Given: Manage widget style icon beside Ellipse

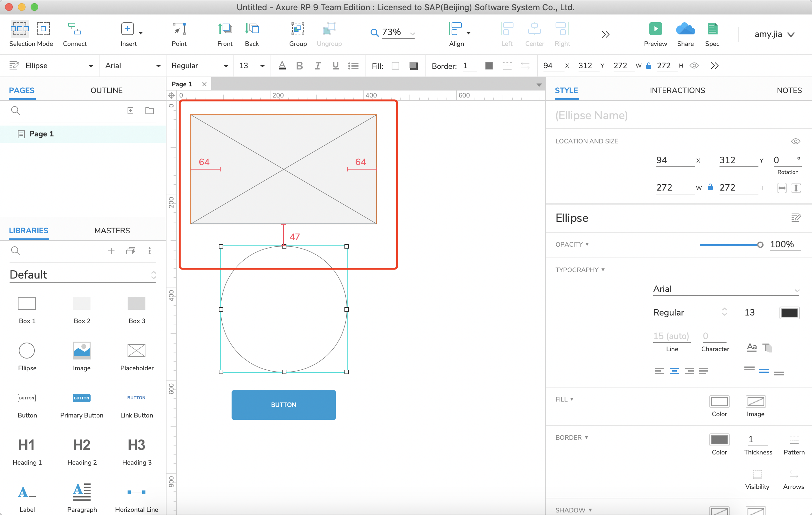Looking at the screenshot, I should (x=796, y=218).
